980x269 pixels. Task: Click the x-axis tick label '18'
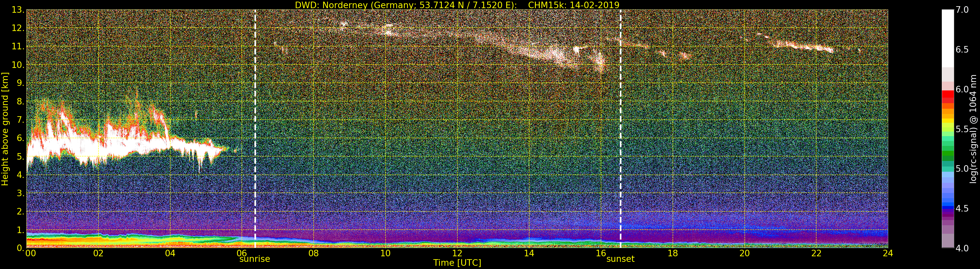click(673, 253)
